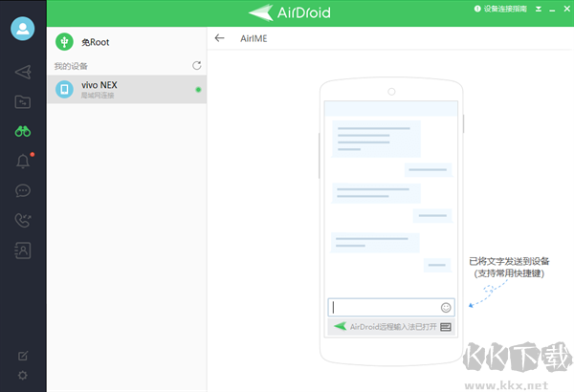574x392 pixels.
Task: Open the 设备连接指南 connection guide
Action: pos(500,9)
